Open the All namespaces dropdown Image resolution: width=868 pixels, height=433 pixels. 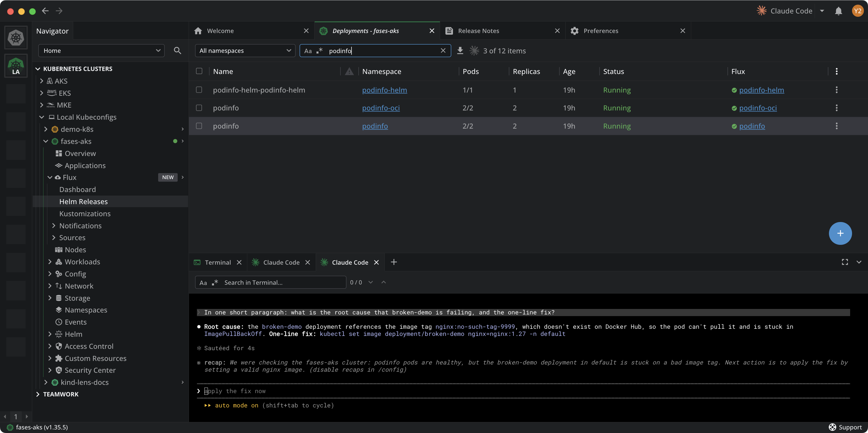coord(245,51)
